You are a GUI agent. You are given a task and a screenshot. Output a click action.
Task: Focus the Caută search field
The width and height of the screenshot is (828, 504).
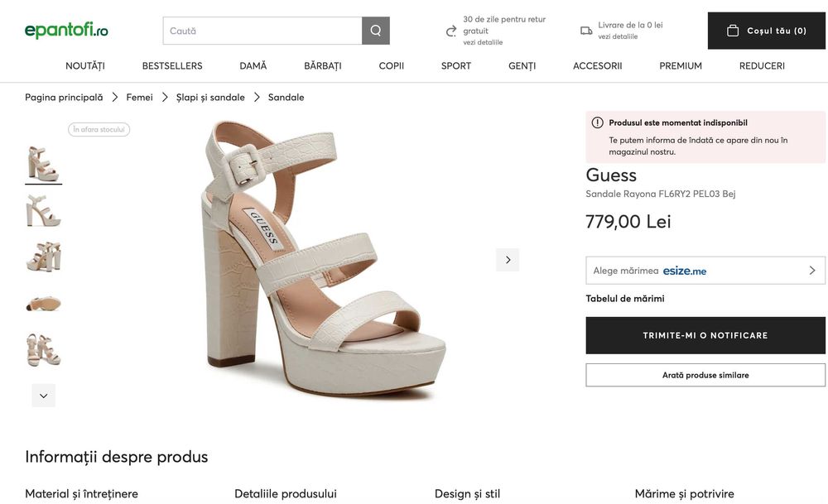pyautogui.click(x=262, y=31)
